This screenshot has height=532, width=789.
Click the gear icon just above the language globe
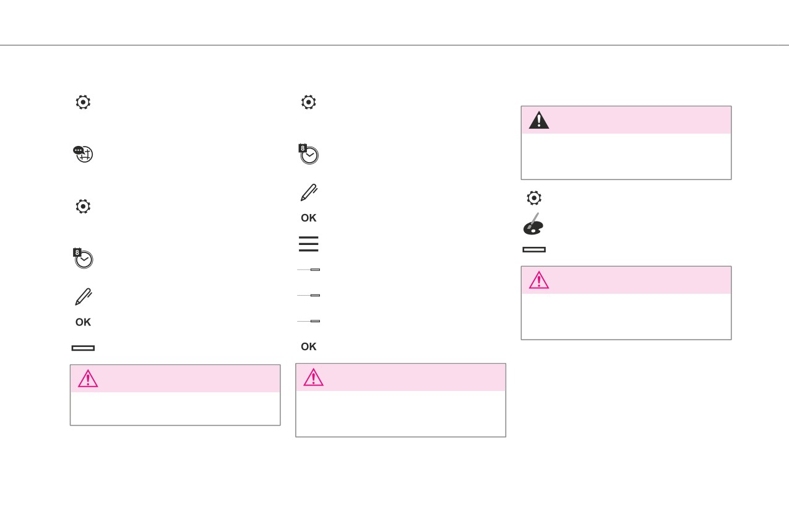pos(83,102)
